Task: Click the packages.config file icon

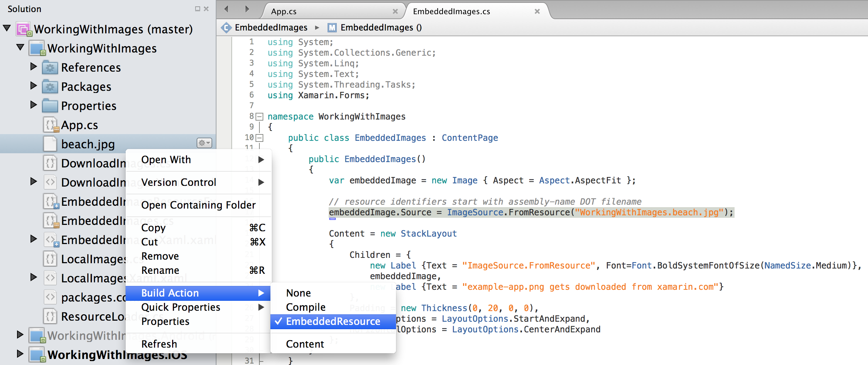Action: (x=50, y=297)
